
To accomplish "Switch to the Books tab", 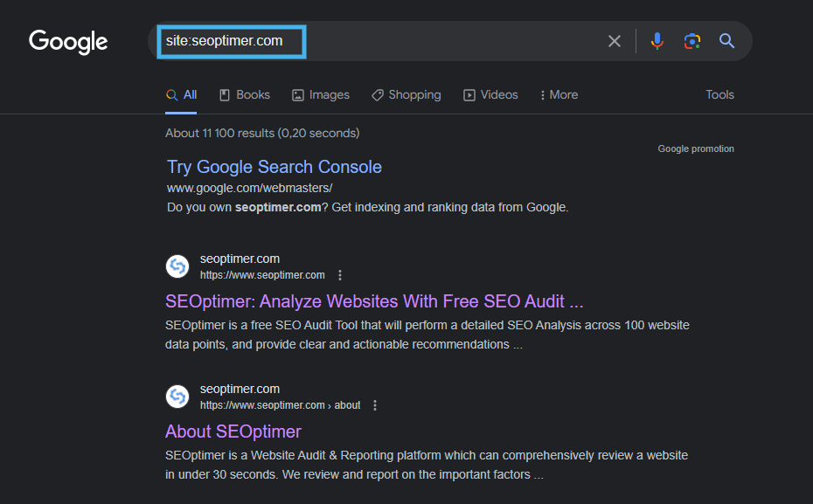I will [x=245, y=95].
